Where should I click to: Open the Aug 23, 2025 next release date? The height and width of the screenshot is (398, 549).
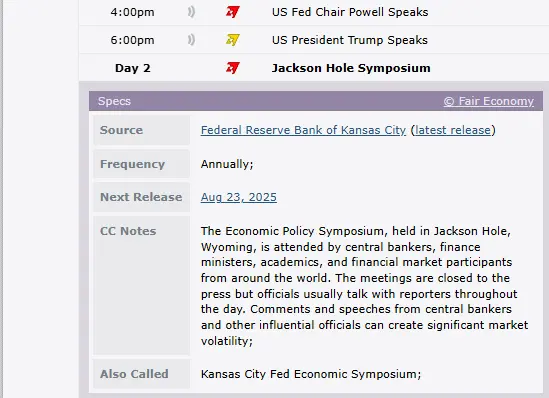[x=238, y=197]
